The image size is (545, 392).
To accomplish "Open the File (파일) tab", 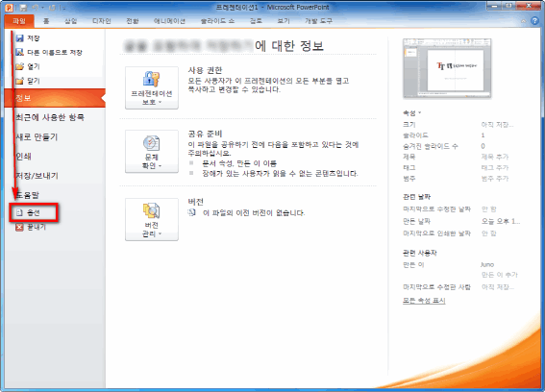I will coord(19,21).
